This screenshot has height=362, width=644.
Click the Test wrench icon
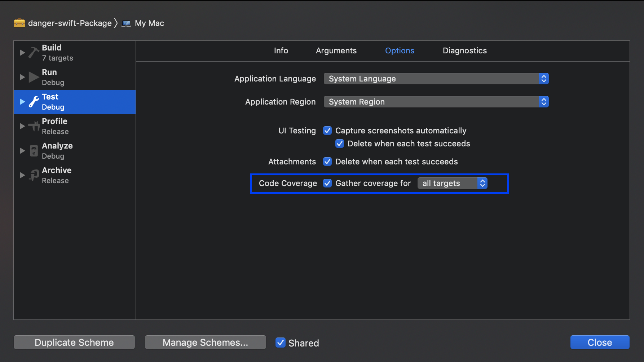(34, 102)
